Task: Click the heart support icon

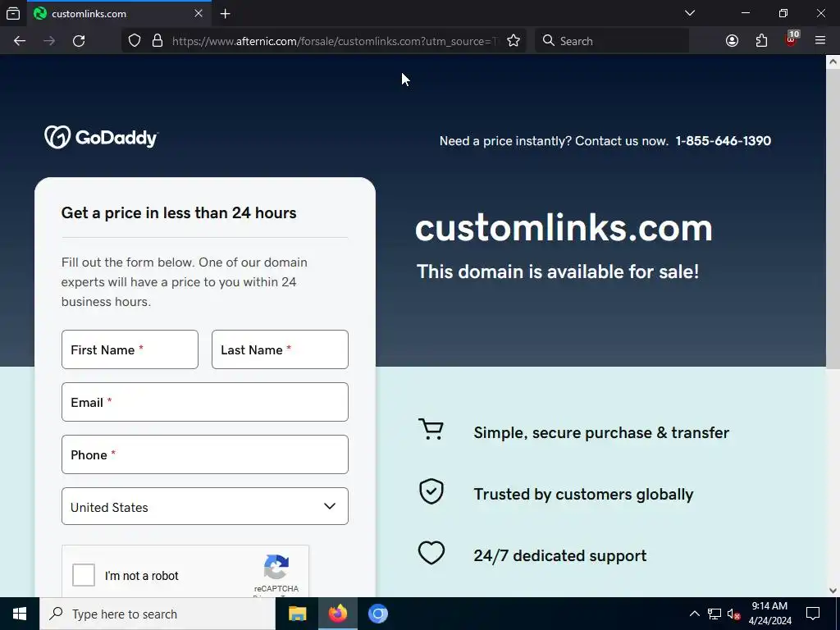Action: (431, 554)
